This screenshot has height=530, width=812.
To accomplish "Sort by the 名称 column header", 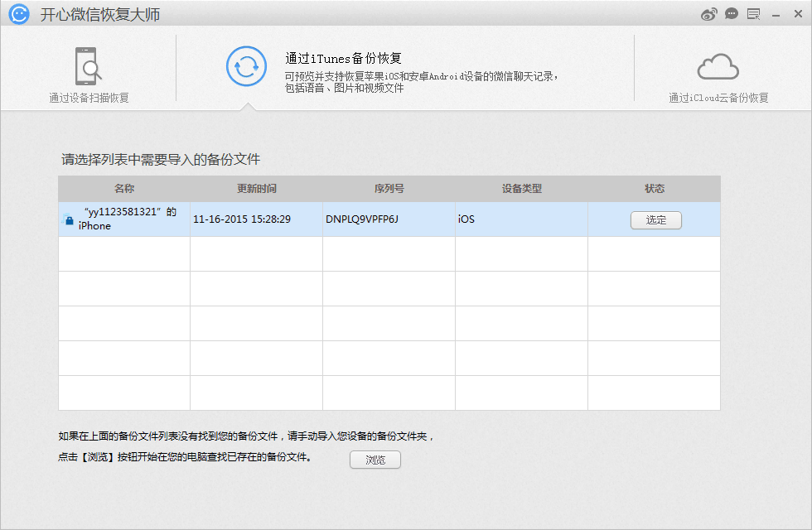I will click(124, 189).
